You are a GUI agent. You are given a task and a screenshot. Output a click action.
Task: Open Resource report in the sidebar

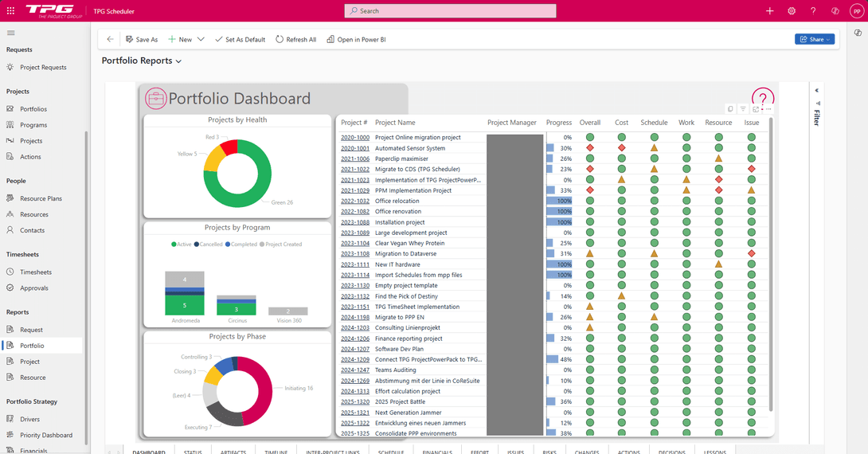point(33,378)
